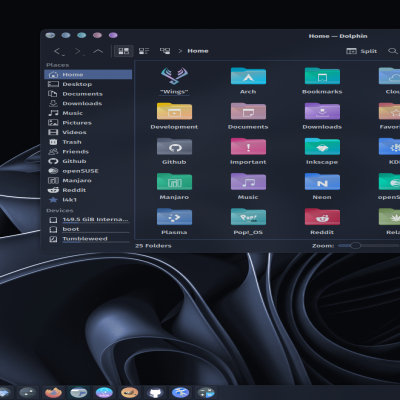
Task: Click the Devices section header
Action: click(60, 210)
